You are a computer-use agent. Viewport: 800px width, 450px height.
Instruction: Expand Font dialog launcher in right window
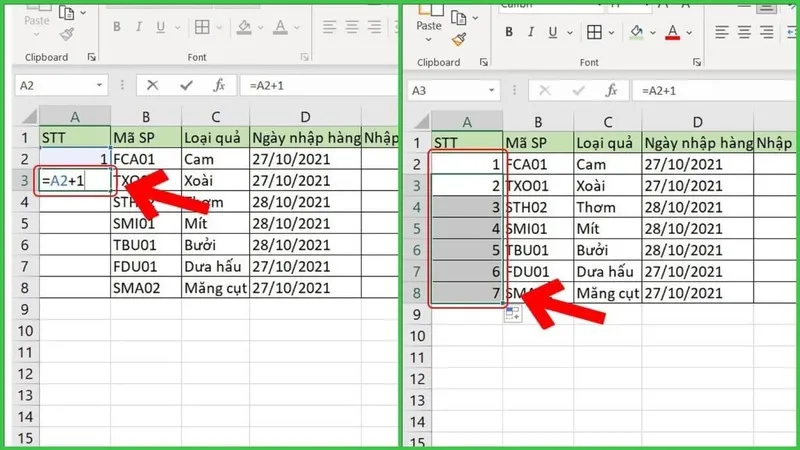697,62
